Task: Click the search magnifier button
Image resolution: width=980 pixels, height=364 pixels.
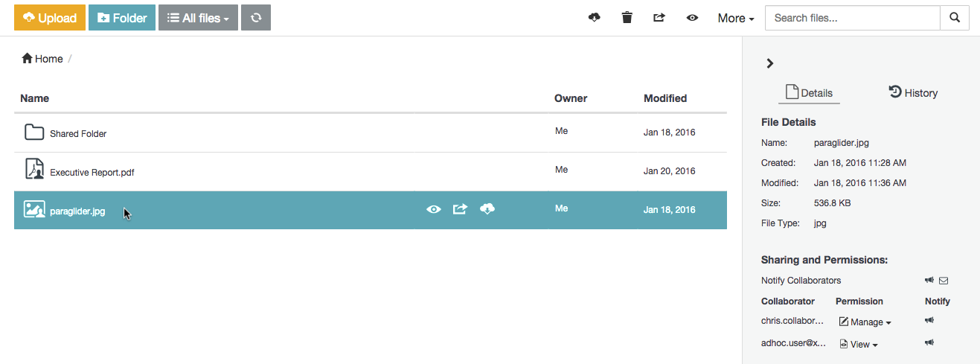Action: pyautogui.click(x=955, y=18)
